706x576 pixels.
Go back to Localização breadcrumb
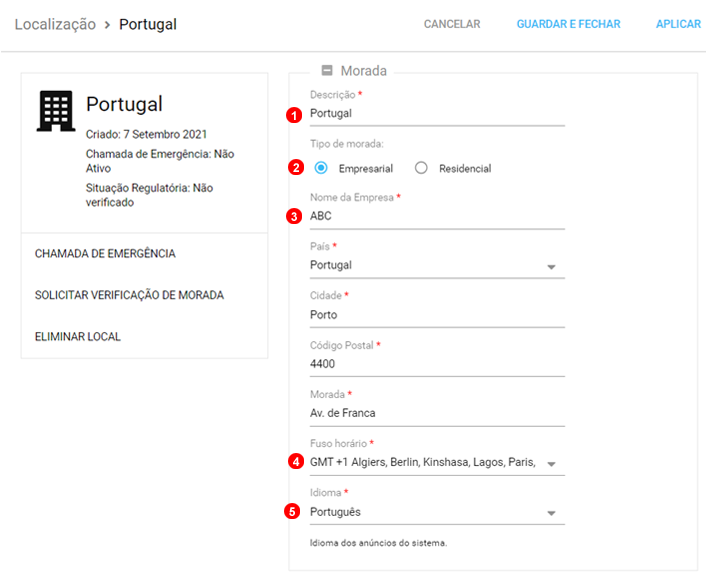[55, 24]
